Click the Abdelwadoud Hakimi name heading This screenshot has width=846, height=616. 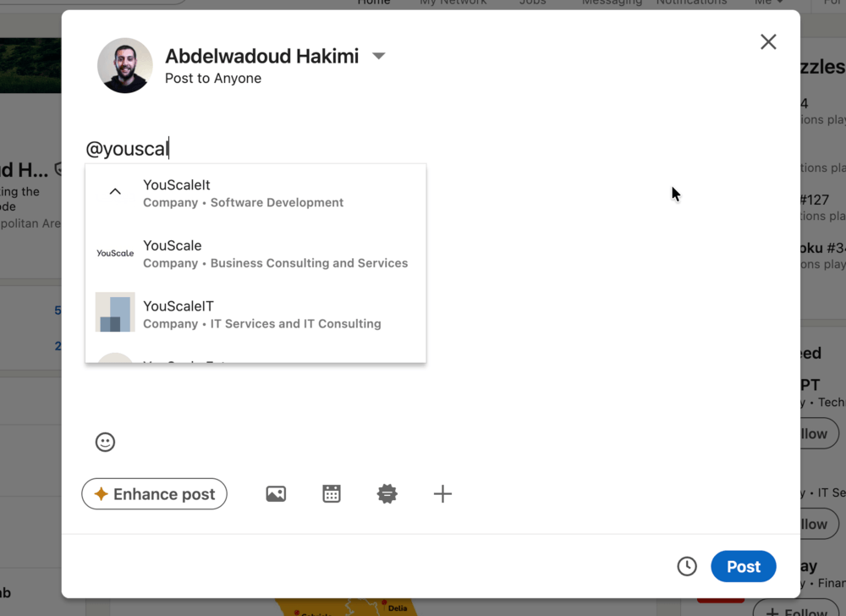point(261,56)
